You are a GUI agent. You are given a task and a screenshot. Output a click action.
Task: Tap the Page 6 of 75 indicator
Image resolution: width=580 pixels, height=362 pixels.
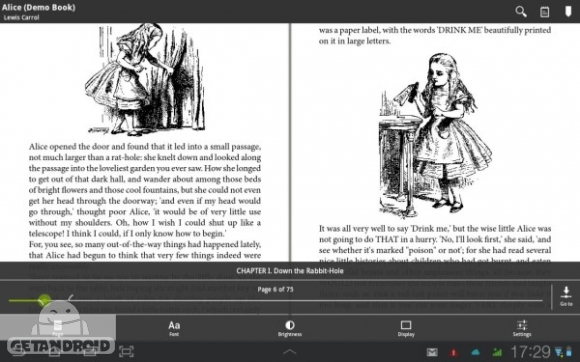click(275, 289)
